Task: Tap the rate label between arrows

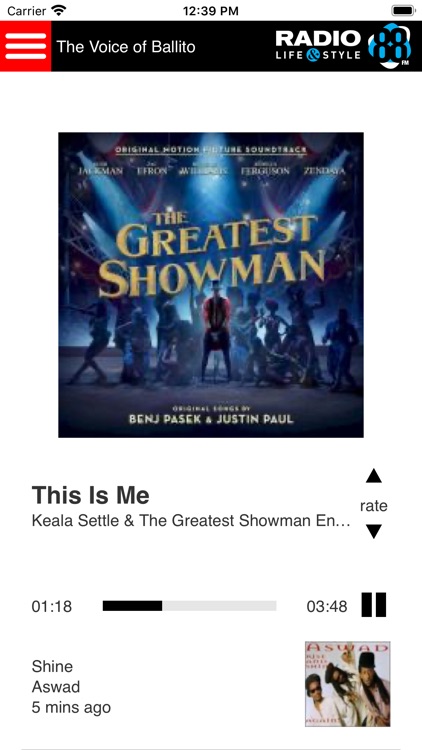Action: pyautogui.click(x=374, y=506)
